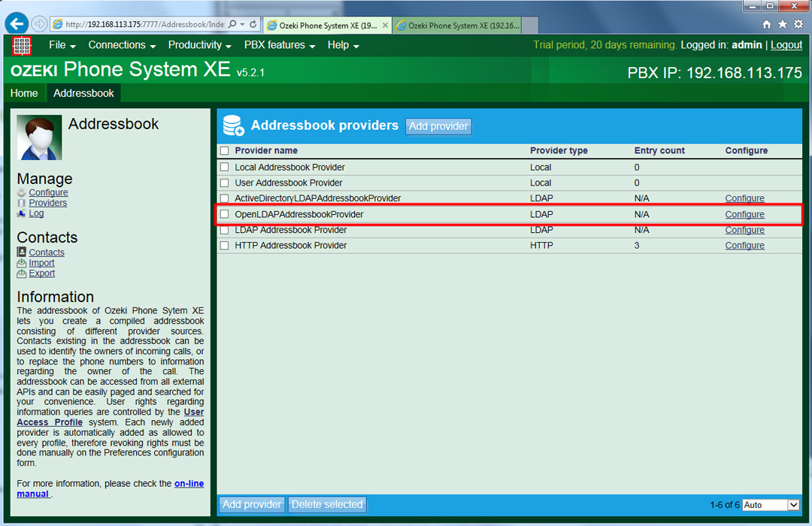Open the Help menu dropdown
The image size is (812, 526).
343,45
